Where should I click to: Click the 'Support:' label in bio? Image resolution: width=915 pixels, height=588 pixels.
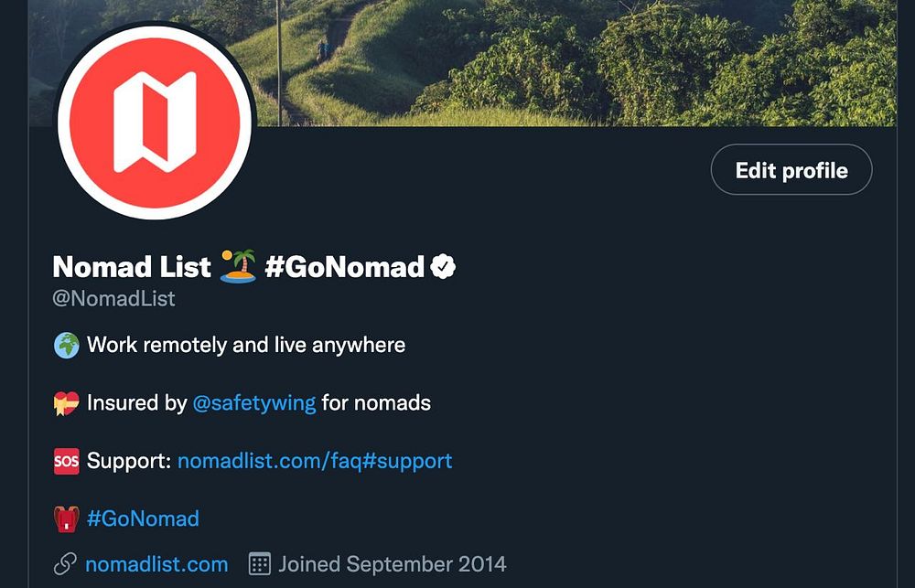tap(129, 461)
